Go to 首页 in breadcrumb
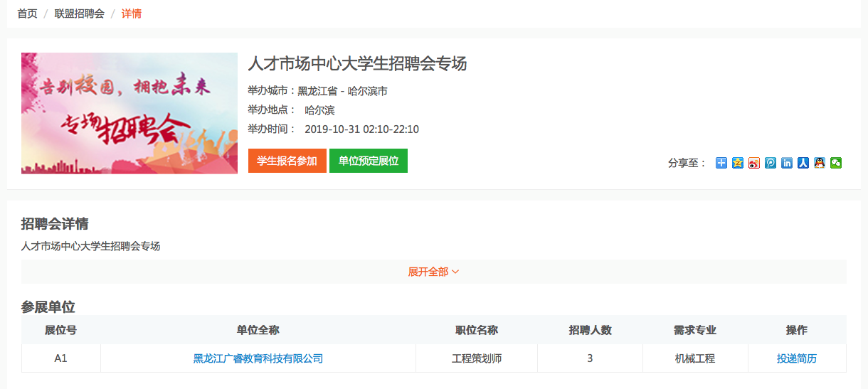This screenshot has width=868, height=389. point(27,14)
